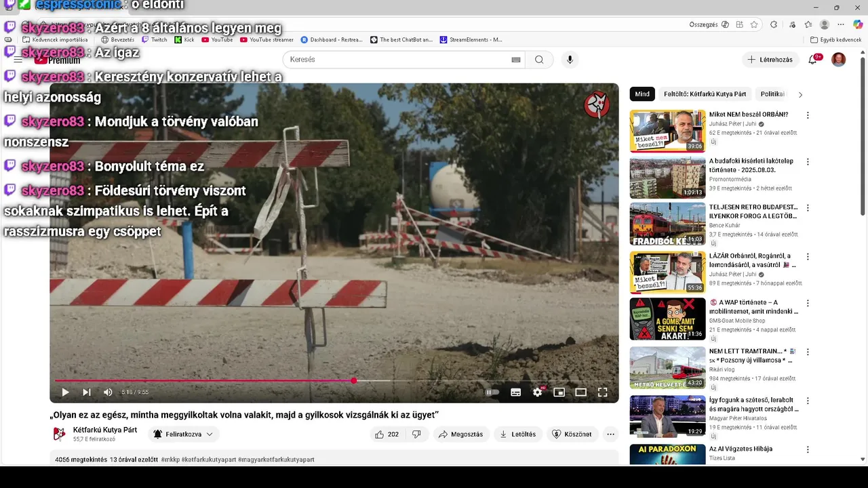
Task: Open TELJESEN RETRO BUDAPEST video thumbnail
Action: (667, 224)
